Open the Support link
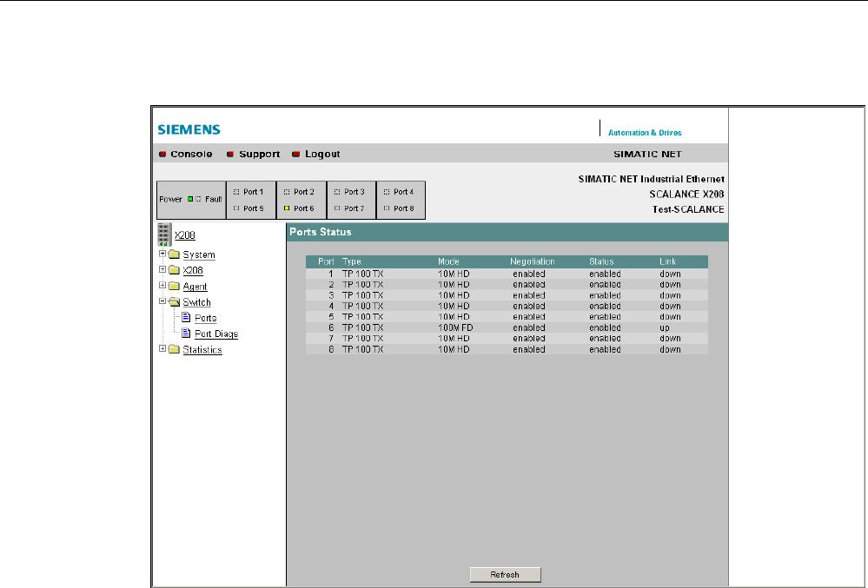Viewport: 868px width, 588px height. [x=259, y=155]
